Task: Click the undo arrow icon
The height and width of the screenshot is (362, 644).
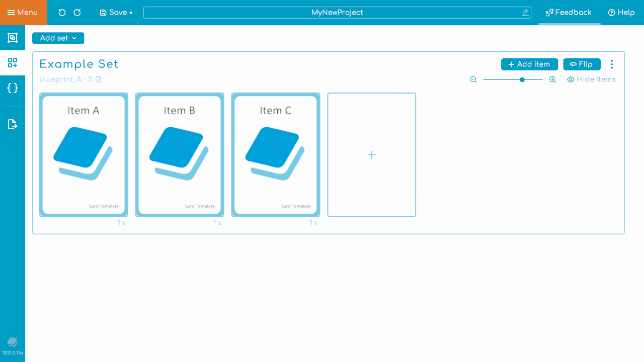Action: click(x=62, y=13)
